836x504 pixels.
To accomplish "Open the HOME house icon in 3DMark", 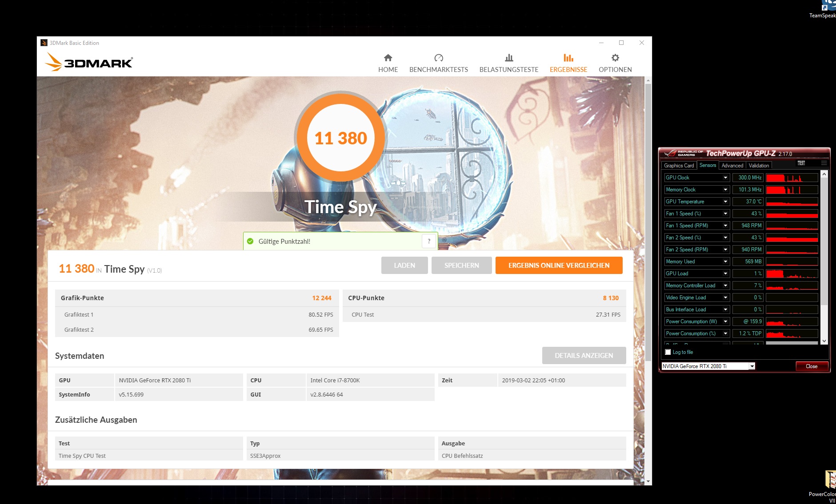I will (x=388, y=58).
